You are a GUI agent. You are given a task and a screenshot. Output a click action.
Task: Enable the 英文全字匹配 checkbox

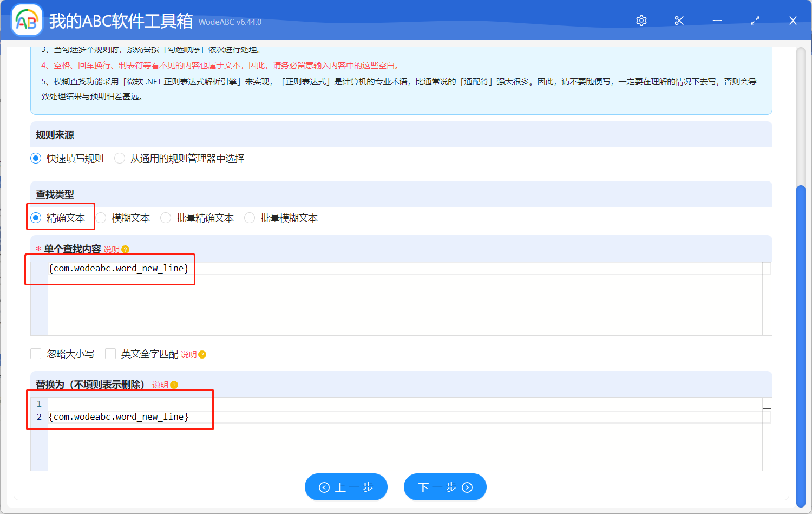pos(110,354)
